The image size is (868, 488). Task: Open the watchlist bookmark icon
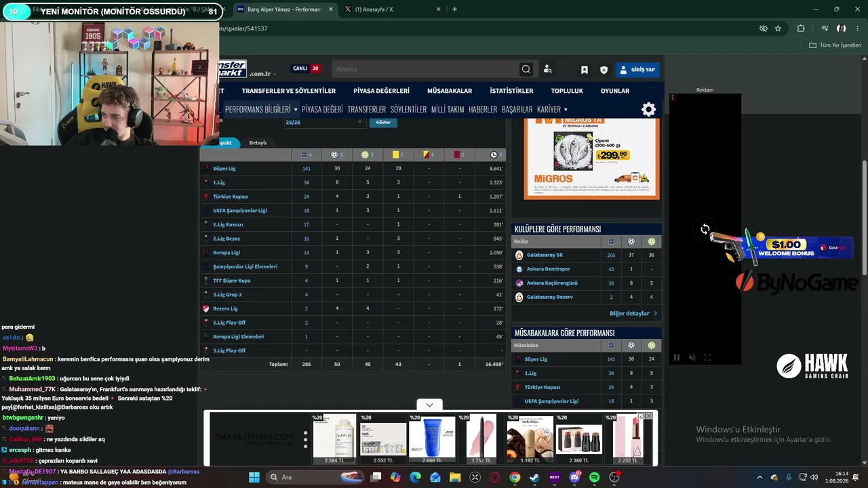click(x=584, y=70)
